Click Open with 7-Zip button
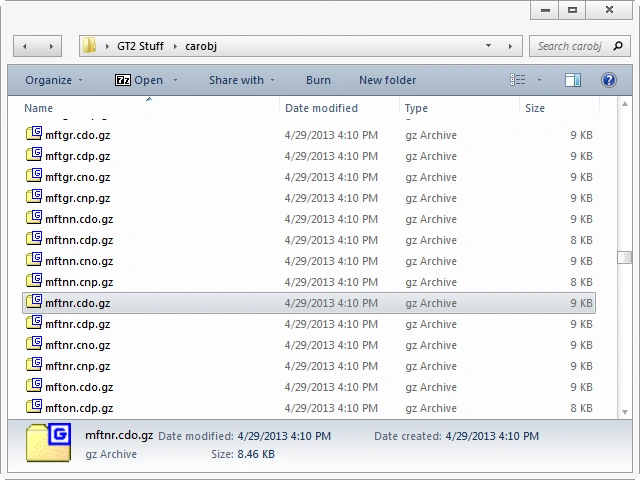 click(139, 80)
